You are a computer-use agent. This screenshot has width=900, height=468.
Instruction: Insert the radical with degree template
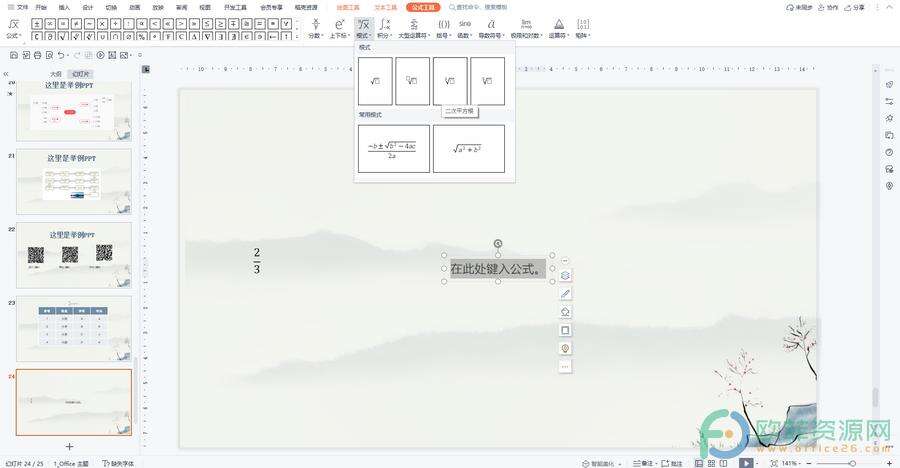tap(413, 81)
